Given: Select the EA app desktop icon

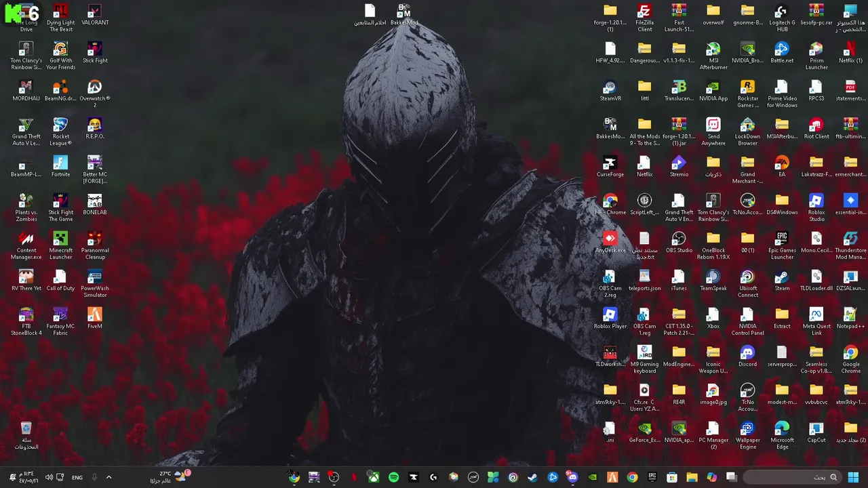Looking at the screenshot, I should click(x=782, y=167).
